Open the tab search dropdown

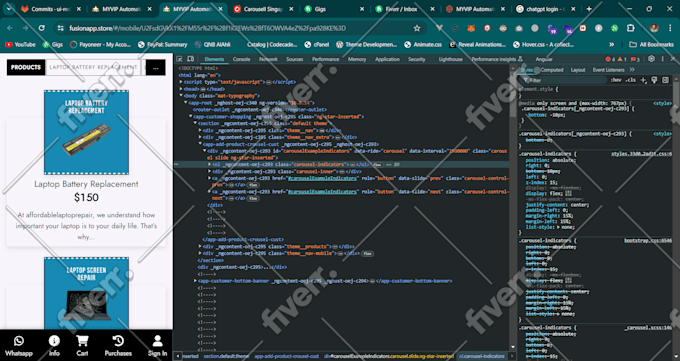click(x=9, y=9)
